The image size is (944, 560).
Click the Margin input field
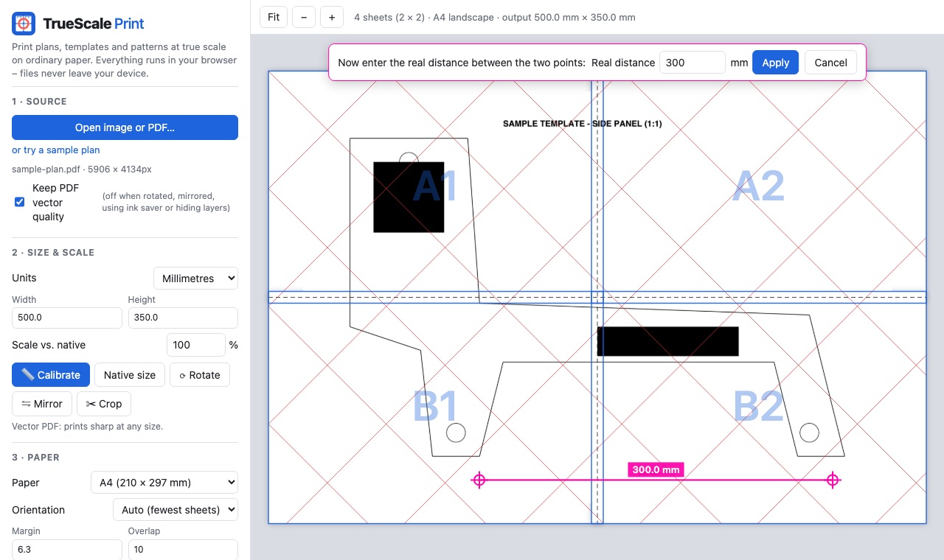(x=67, y=550)
